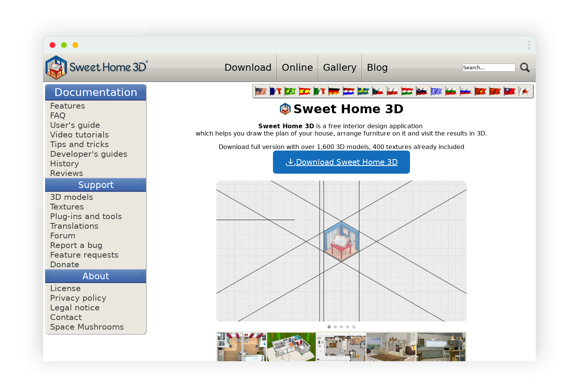
Task: Choose the Vietnamese flag language
Action: (x=480, y=91)
